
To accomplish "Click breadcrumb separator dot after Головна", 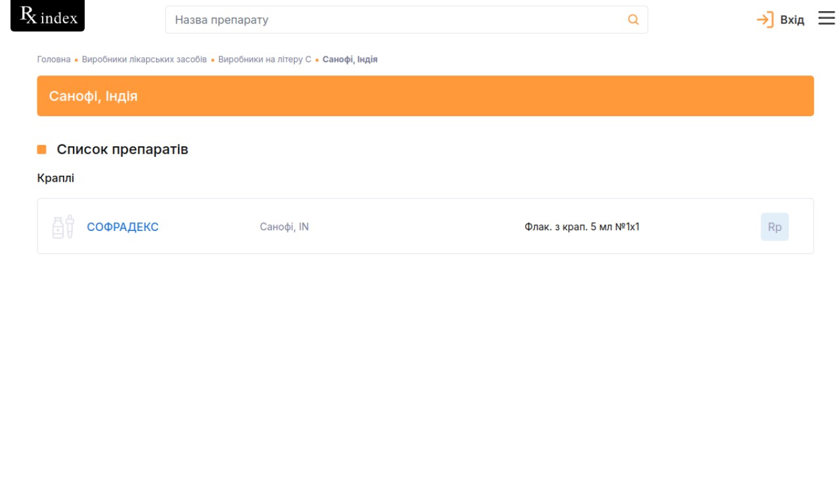I will (x=76, y=60).
